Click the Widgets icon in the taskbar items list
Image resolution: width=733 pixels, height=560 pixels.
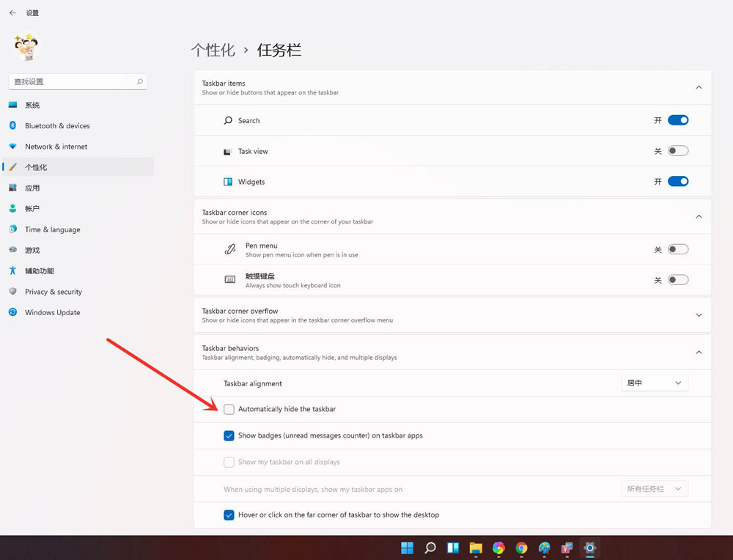click(229, 181)
